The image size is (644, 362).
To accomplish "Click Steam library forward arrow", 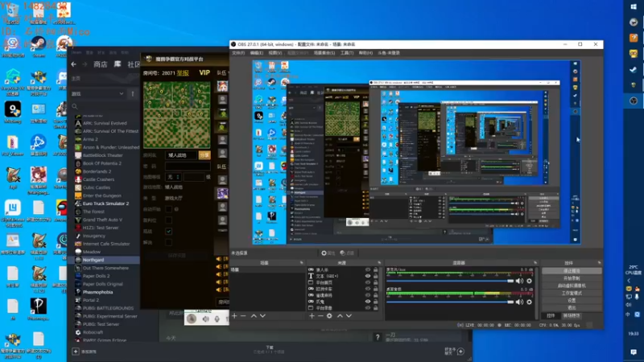I will (85, 64).
